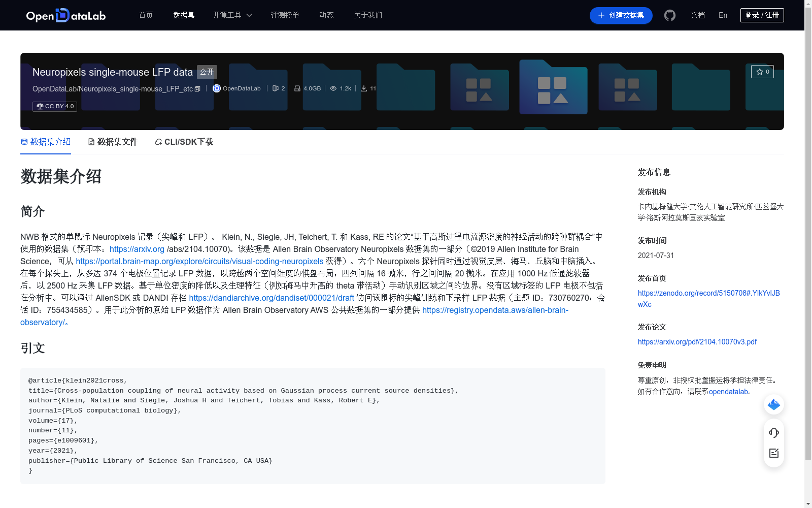
Task: Open the feedback edit icon
Action: pyautogui.click(x=774, y=453)
